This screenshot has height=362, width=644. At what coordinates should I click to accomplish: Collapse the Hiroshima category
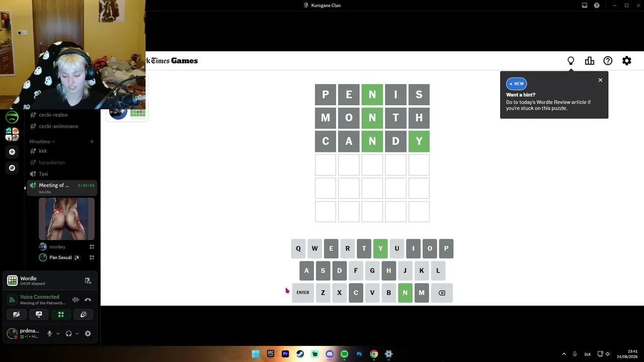[x=42, y=142]
